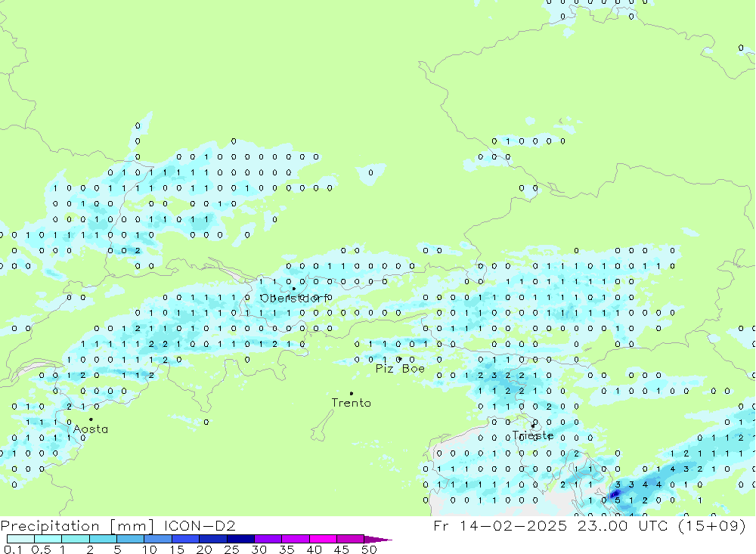Click the Oberstdorf city label

[x=294, y=299]
